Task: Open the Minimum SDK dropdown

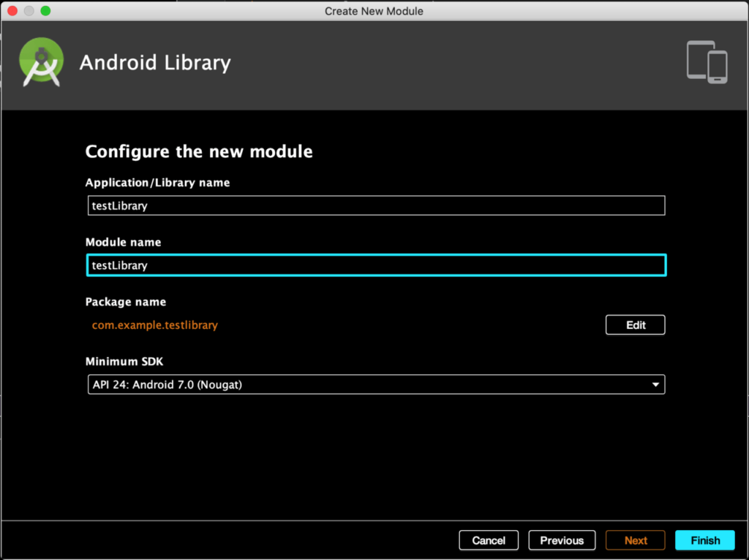Action: click(x=377, y=385)
